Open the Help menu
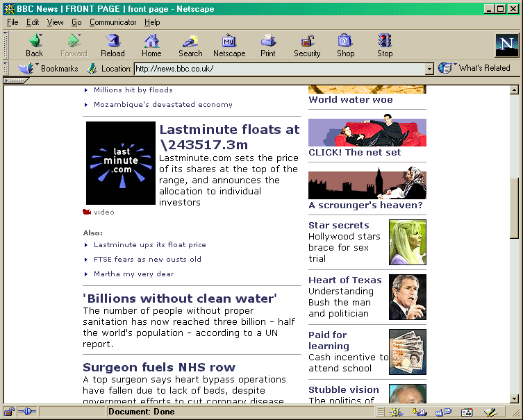 pyautogui.click(x=152, y=22)
